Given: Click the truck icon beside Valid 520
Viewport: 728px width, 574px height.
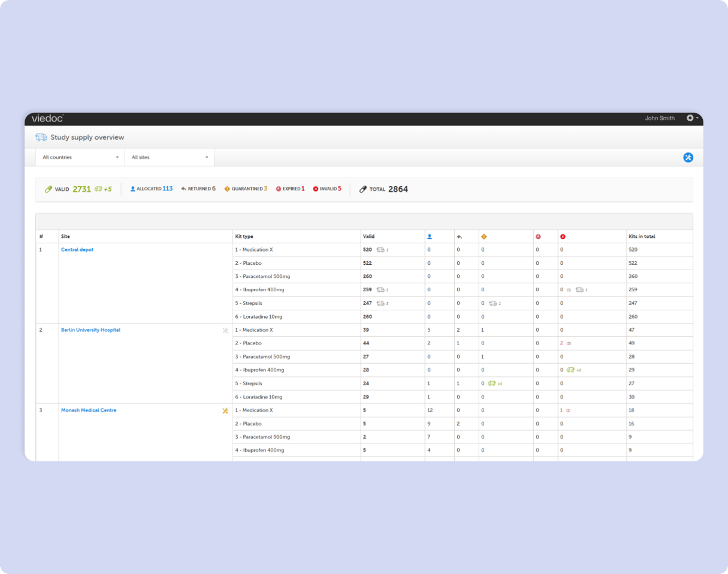Looking at the screenshot, I should (x=380, y=250).
